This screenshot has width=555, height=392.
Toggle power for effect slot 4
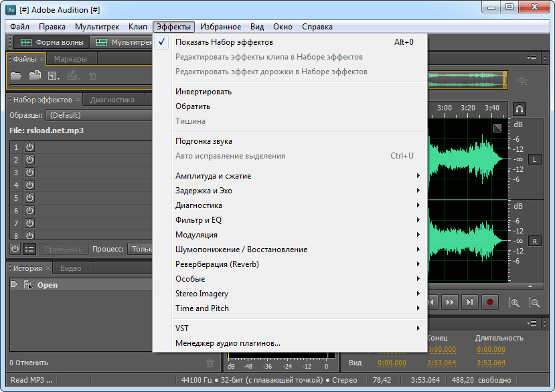29,185
